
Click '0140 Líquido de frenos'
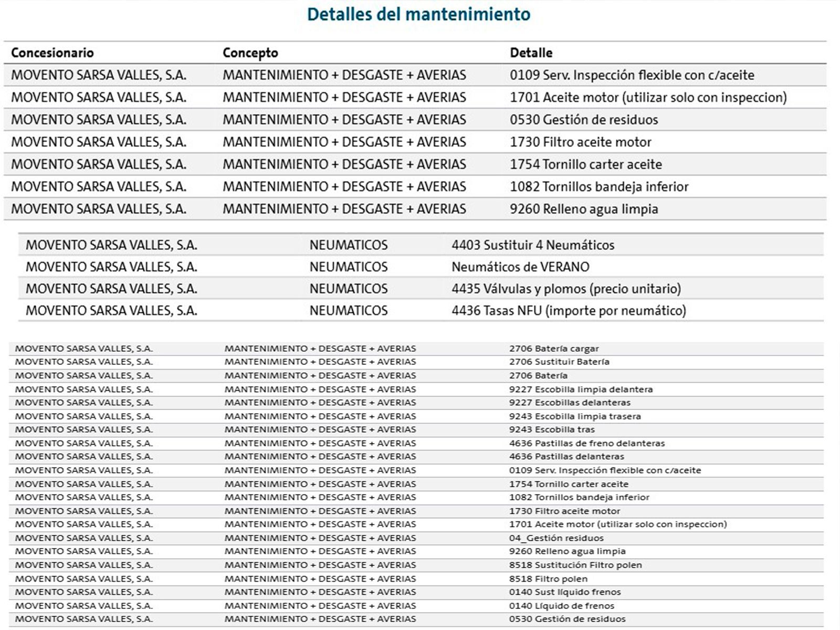point(562,606)
